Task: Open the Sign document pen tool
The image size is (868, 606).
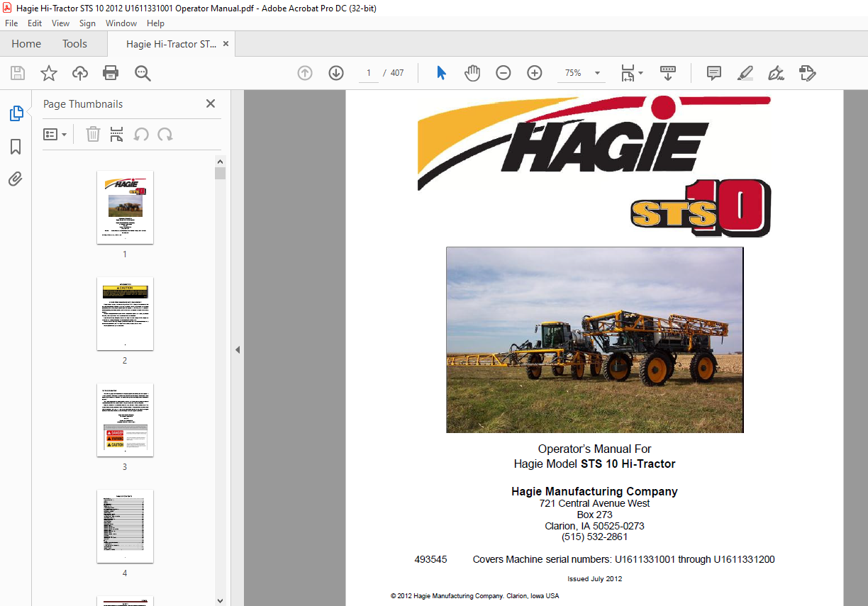Action: pyautogui.click(x=776, y=73)
